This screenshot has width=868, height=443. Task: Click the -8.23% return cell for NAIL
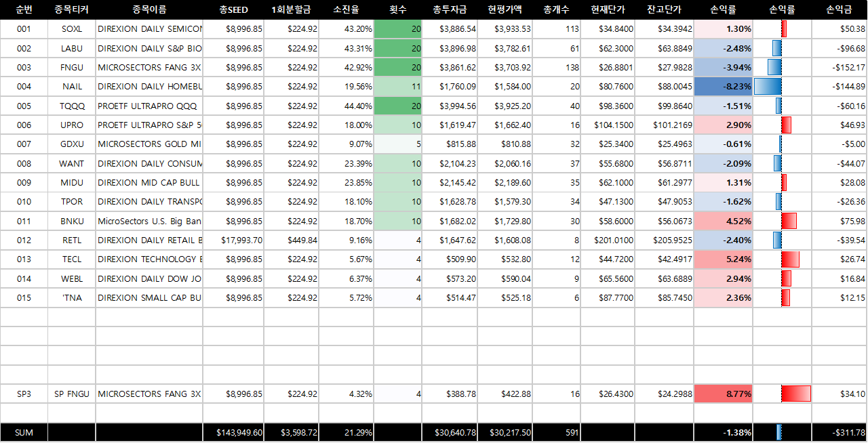pos(723,87)
